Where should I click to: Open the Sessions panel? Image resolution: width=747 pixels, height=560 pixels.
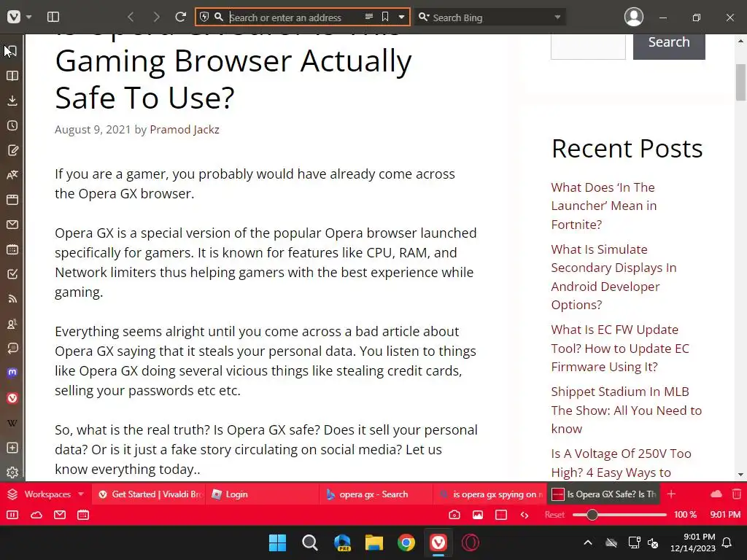pyautogui.click(x=12, y=349)
